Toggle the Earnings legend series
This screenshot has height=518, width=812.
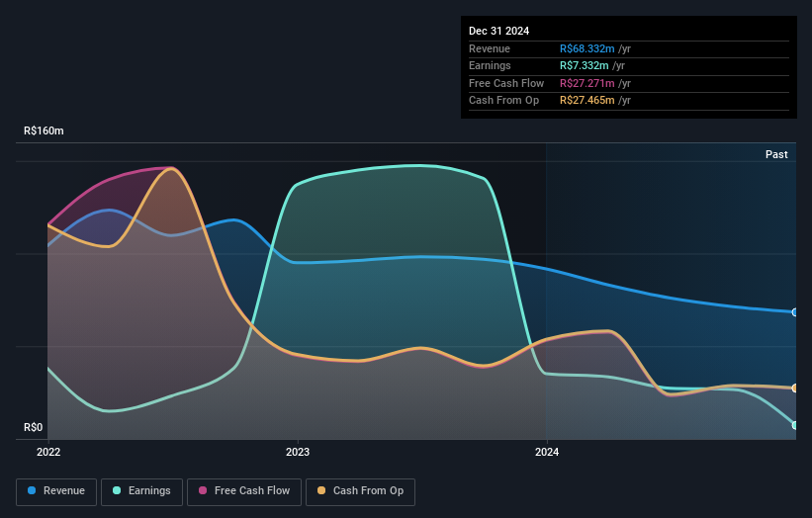(x=141, y=491)
